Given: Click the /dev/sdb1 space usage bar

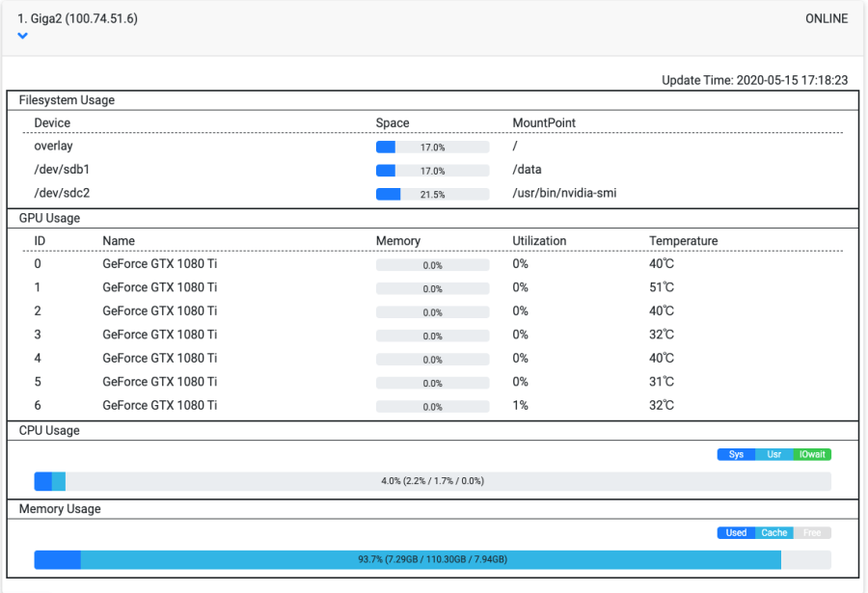Looking at the screenshot, I should click(432, 171).
